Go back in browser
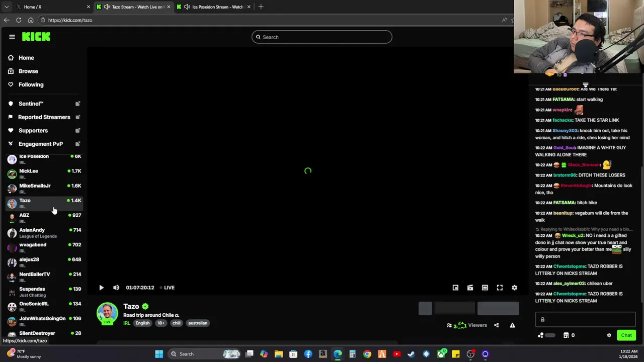This screenshot has height=362, width=644. [7, 20]
